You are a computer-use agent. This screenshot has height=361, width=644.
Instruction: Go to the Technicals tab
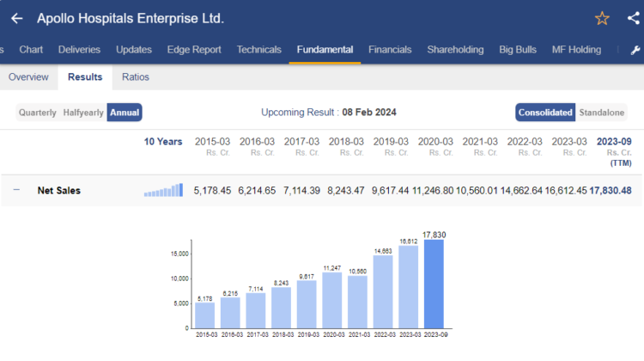pos(258,50)
